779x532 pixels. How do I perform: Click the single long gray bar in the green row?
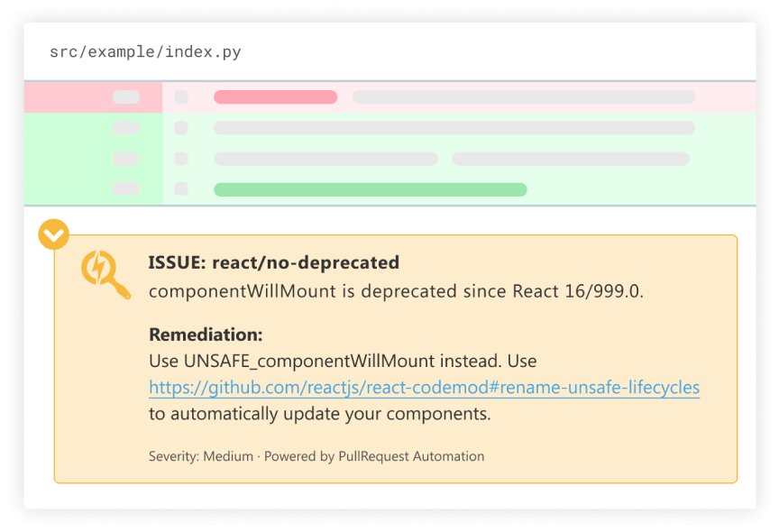(x=454, y=128)
